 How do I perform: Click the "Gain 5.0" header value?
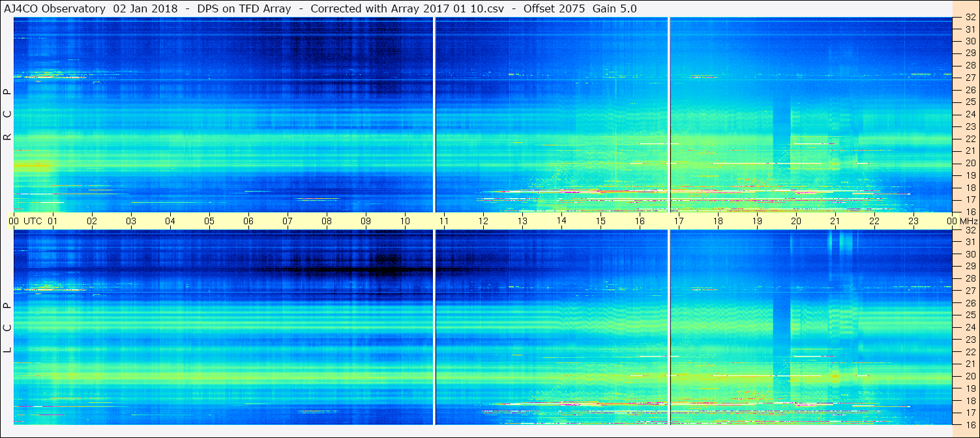click(615, 8)
